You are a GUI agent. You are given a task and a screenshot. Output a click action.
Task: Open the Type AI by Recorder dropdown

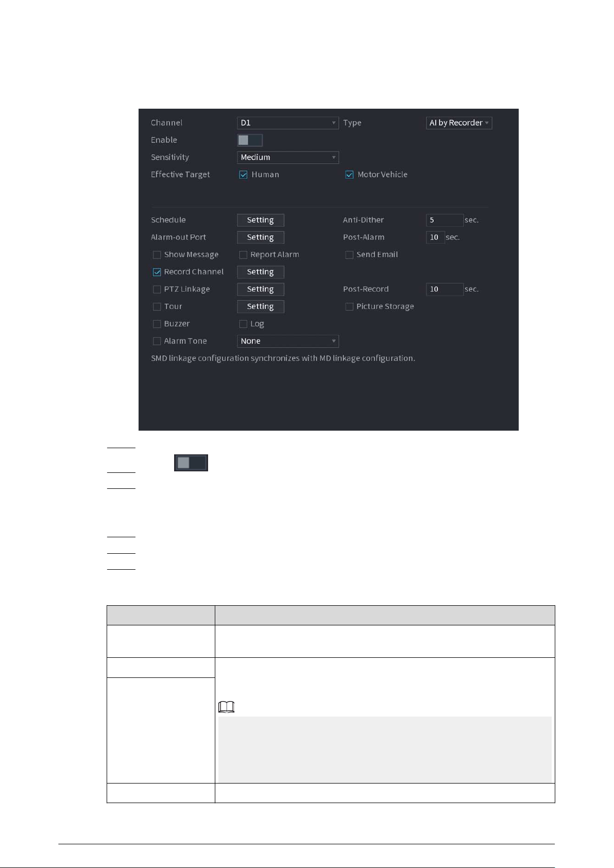pos(459,123)
